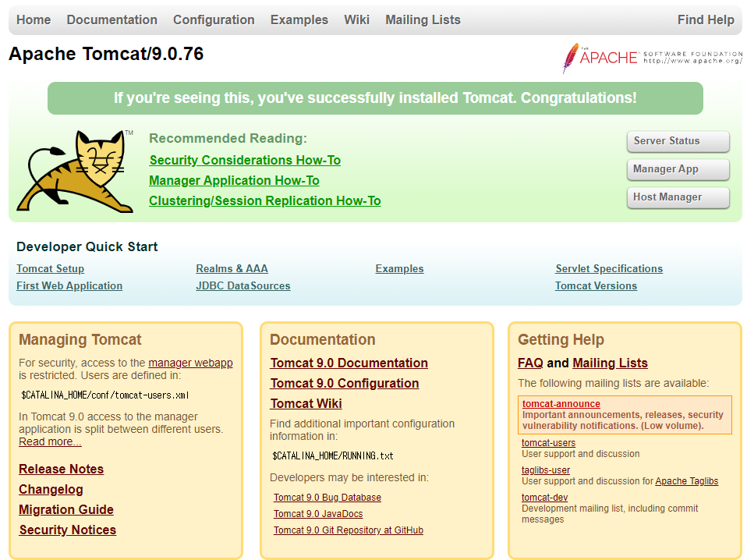Open the taglibs-user mailing list link

[x=546, y=470]
